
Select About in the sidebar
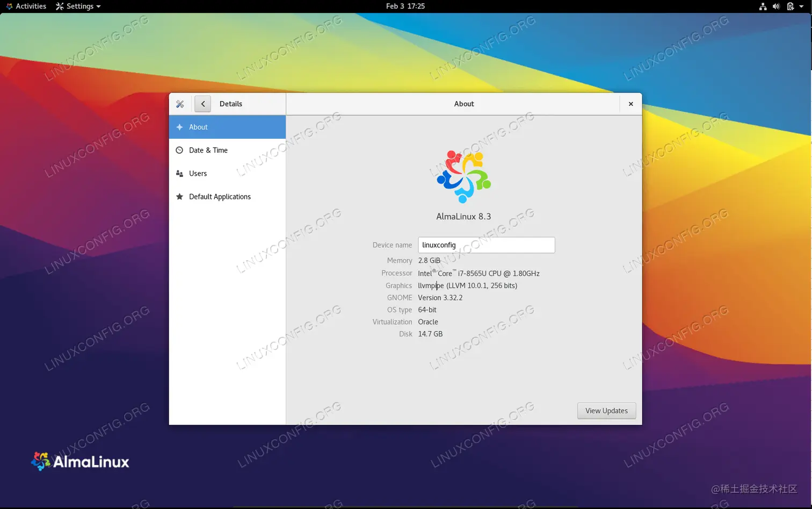pyautogui.click(x=227, y=127)
